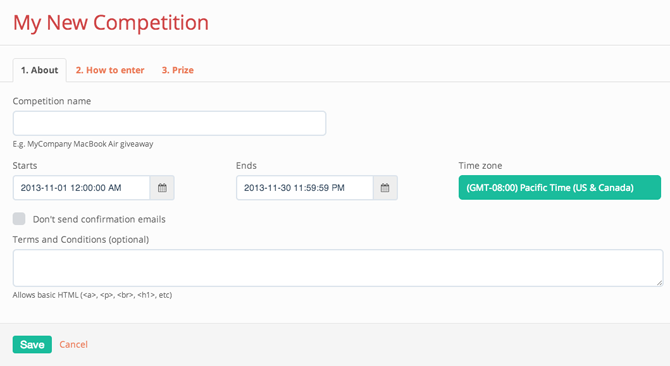Click the "Competition name" field label
Screen dimensions: 670x366
52,101
